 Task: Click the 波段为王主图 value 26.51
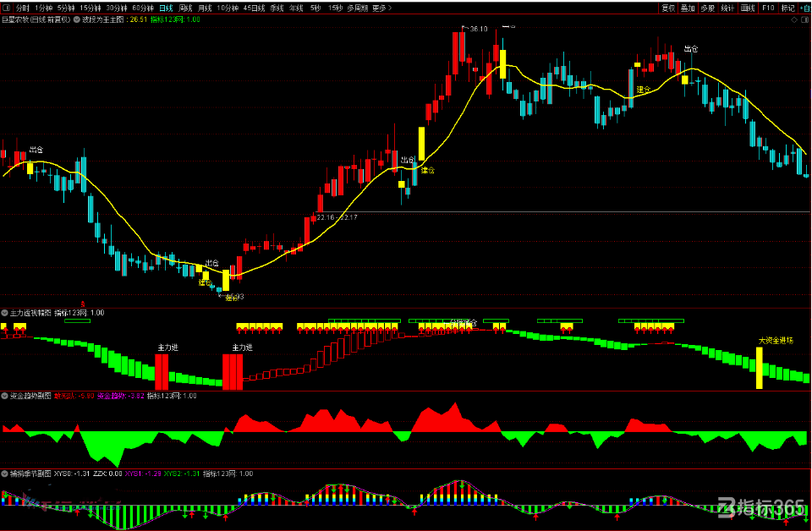tap(138, 19)
